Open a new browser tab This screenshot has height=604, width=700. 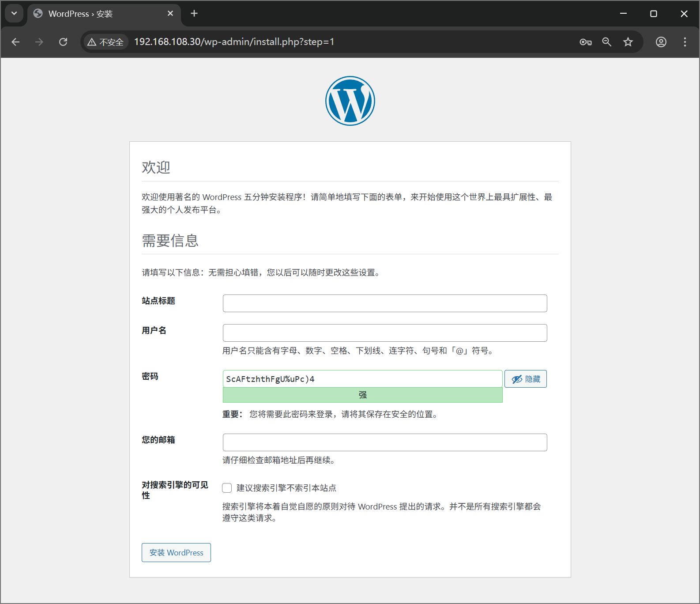point(194,13)
